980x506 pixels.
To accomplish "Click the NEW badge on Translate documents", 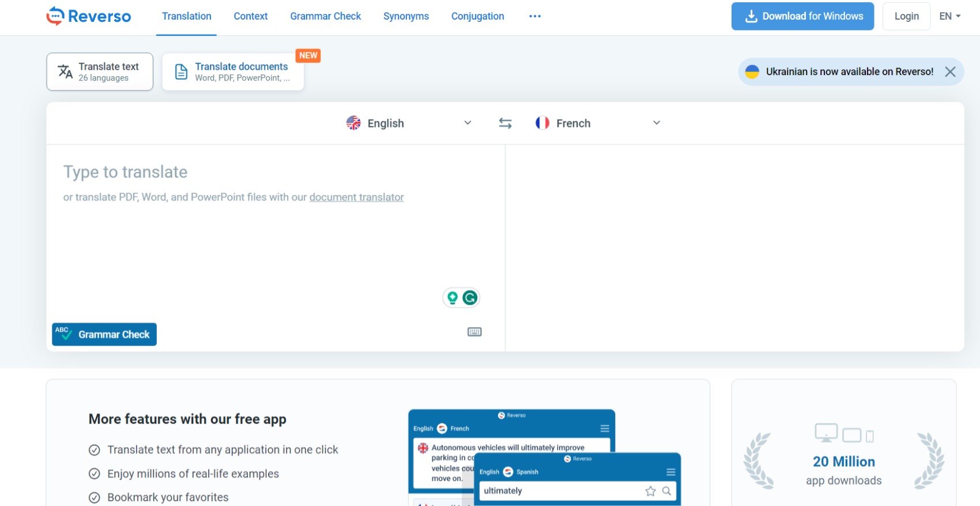I will pyautogui.click(x=308, y=55).
